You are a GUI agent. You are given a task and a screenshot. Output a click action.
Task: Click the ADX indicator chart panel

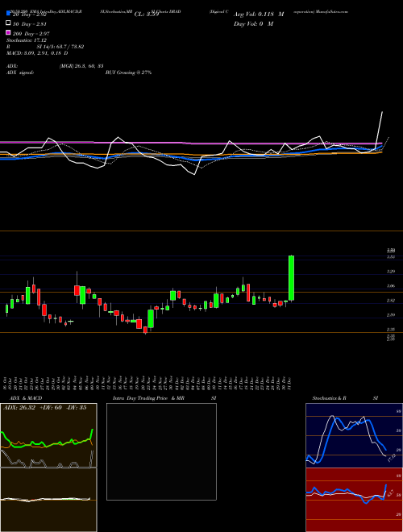(48, 435)
